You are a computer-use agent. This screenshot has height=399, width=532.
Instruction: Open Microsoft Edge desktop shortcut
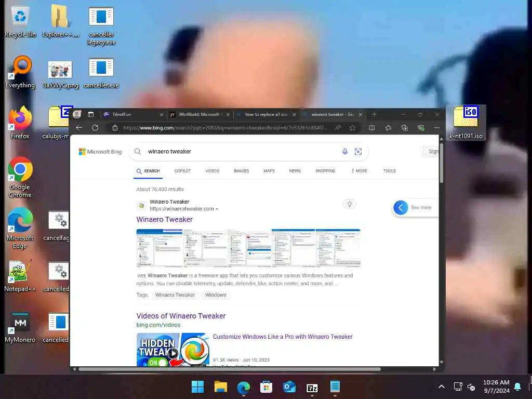tap(20, 228)
